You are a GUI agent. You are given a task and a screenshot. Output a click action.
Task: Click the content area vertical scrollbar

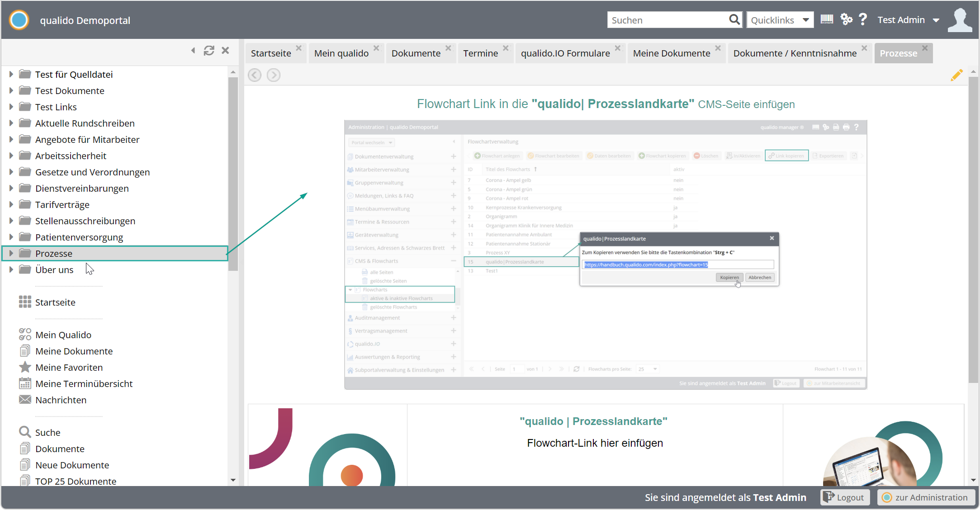coord(973,230)
